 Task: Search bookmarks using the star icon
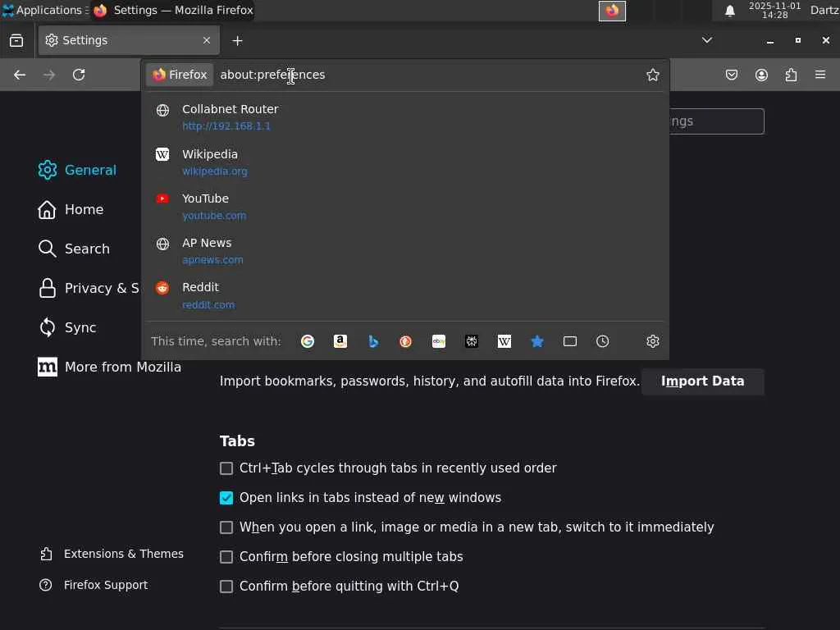pos(537,341)
